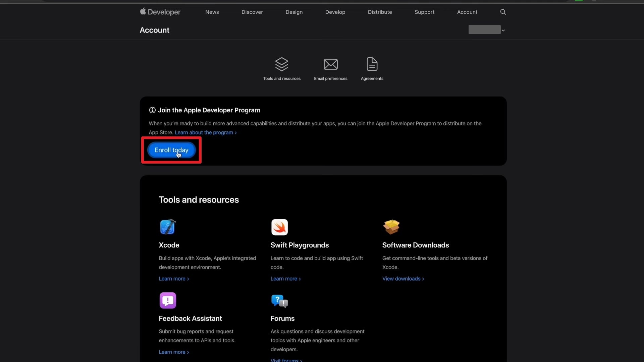
Task: Click the Software Downloads heading
Action: point(416,245)
